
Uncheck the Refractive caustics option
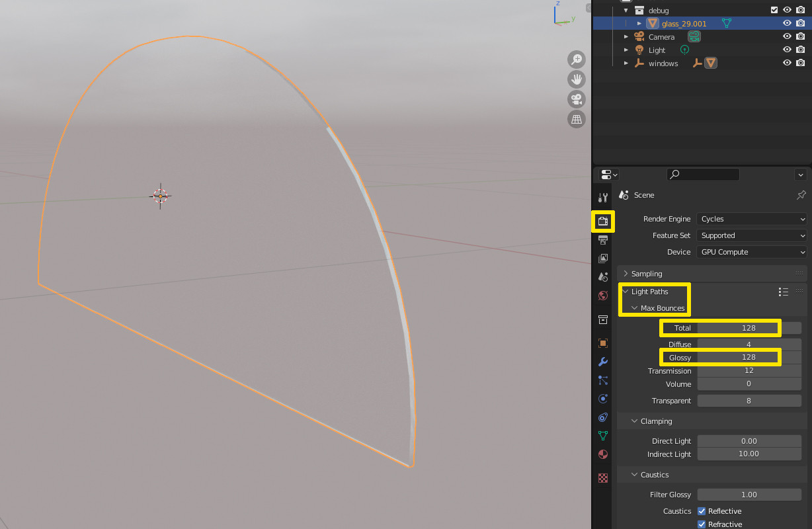[x=702, y=524]
